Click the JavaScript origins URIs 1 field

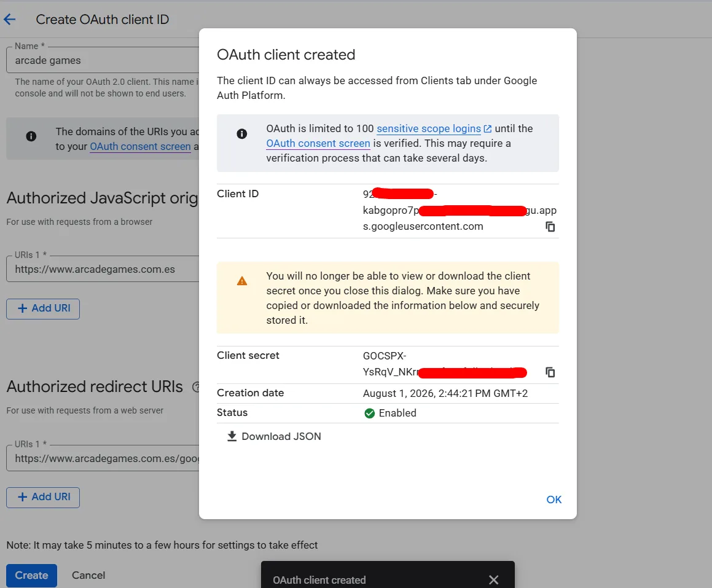[x=103, y=269]
